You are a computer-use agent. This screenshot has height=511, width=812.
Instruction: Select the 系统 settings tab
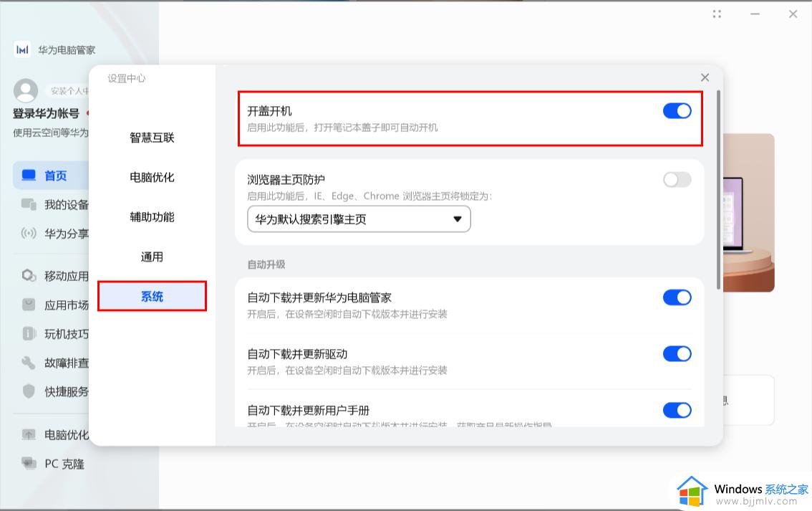(x=152, y=297)
